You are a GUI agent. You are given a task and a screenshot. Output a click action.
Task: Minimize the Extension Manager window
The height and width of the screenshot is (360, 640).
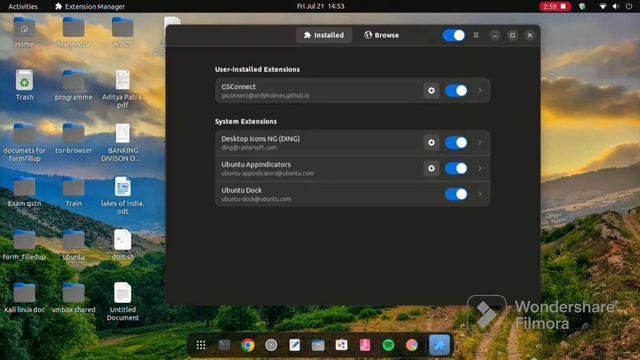tap(495, 35)
